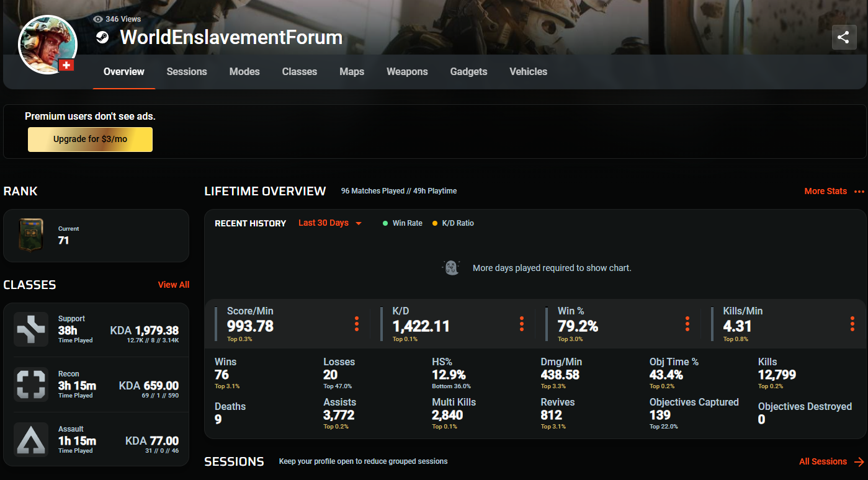Click View All classes link
The height and width of the screenshot is (480, 868).
click(x=174, y=285)
